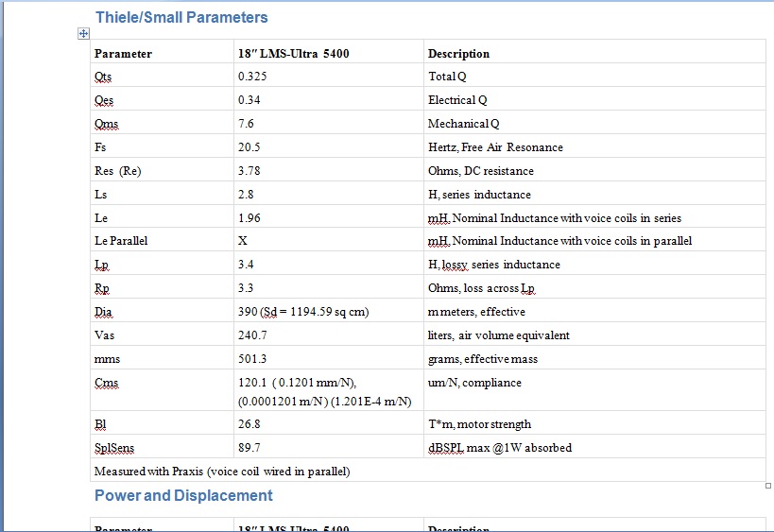
Task: Click 'Hertz, Free Air Resonance' text
Action: click(495, 147)
